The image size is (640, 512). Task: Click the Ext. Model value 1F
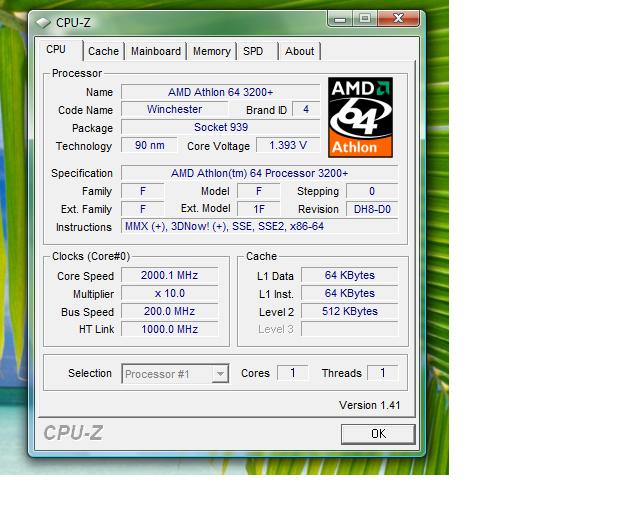point(259,209)
